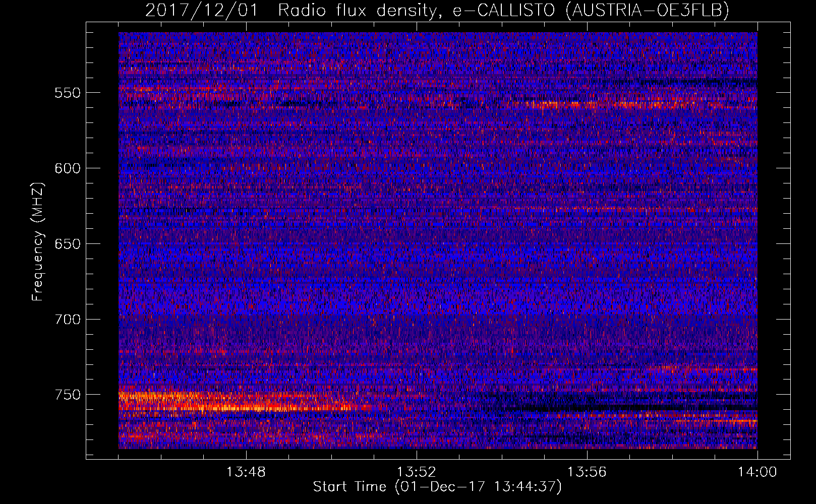Click the 'Frequency (MHZ)' axis label

click(38, 242)
